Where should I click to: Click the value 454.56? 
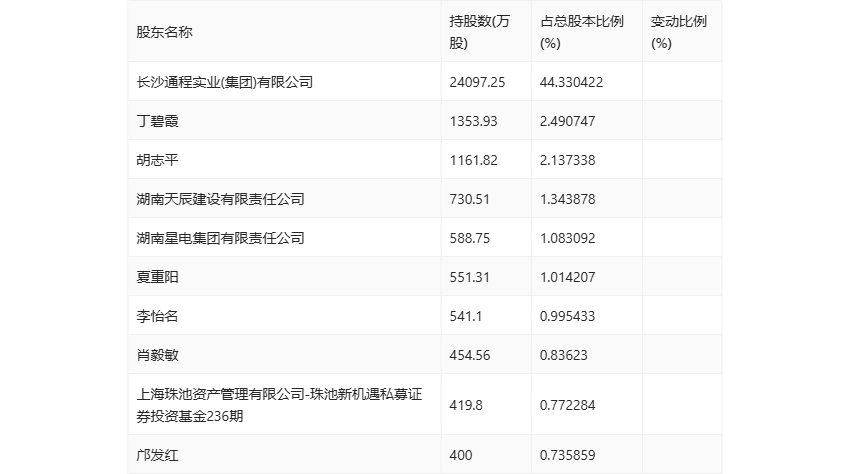tap(469, 355)
